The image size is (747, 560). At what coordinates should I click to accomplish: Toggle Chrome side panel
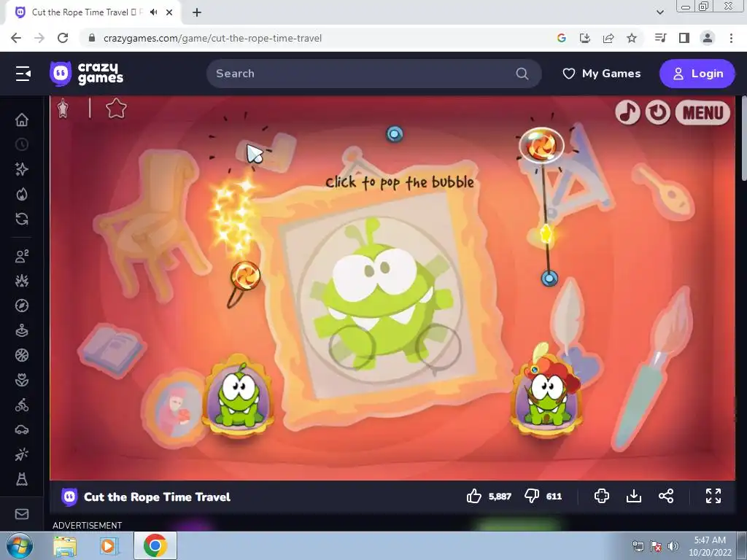(684, 38)
